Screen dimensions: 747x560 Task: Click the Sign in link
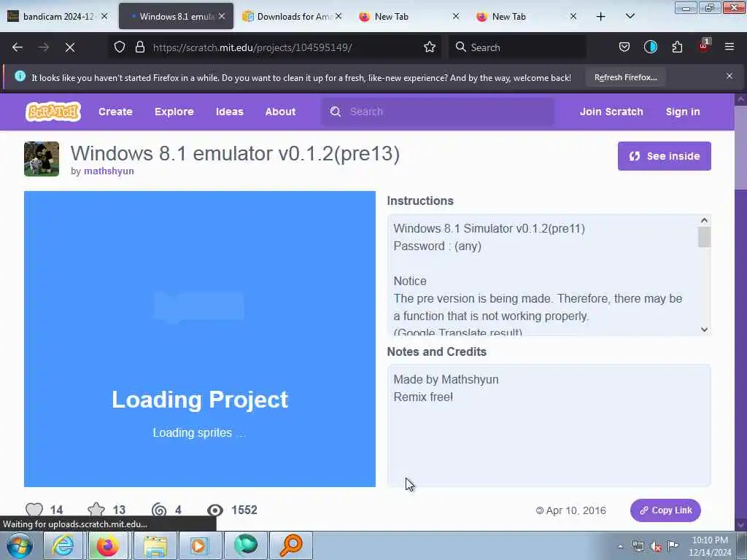point(683,112)
